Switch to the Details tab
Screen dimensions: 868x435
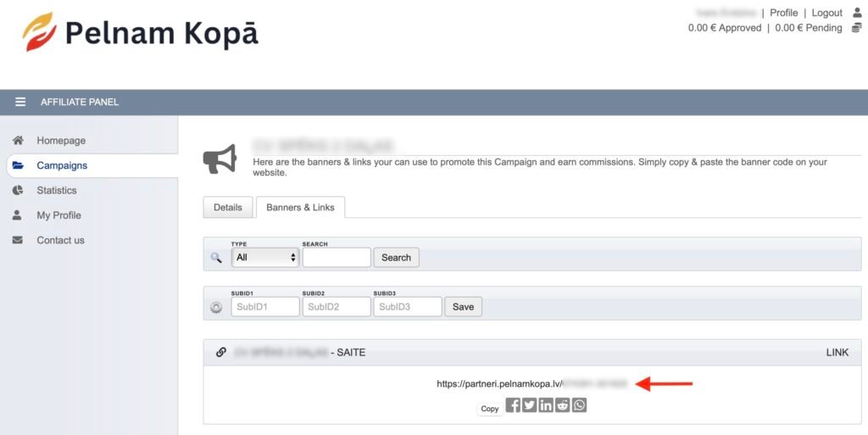point(227,208)
